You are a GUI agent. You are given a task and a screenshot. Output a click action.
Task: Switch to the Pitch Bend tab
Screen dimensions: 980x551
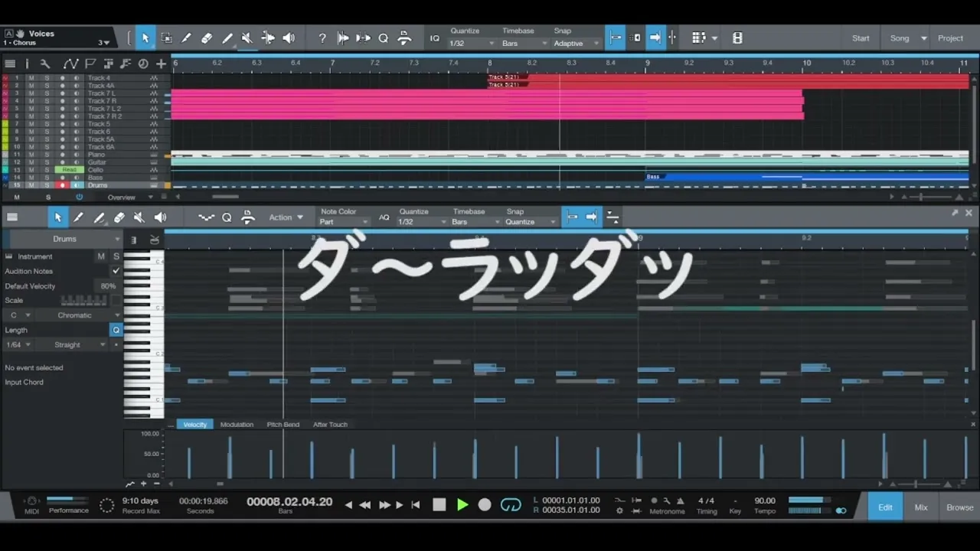tap(283, 424)
